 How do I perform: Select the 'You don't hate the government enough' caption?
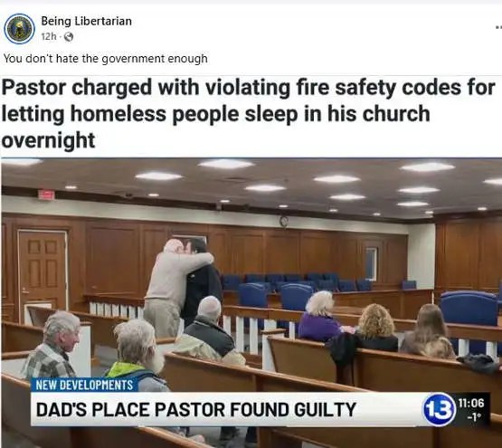point(105,59)
